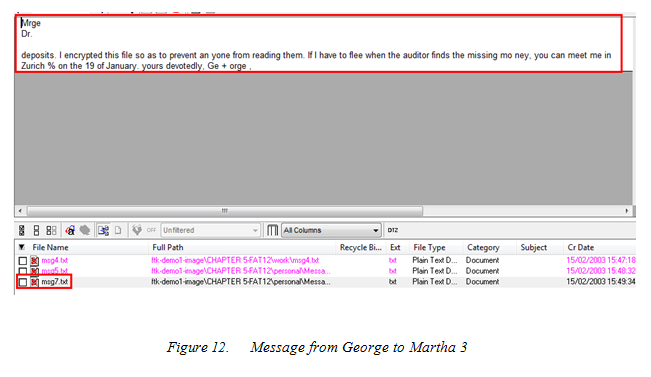Click the deleted file icon of msg4.txt
The width and height of the screenshot is (651, 377).
pos(34,261)
